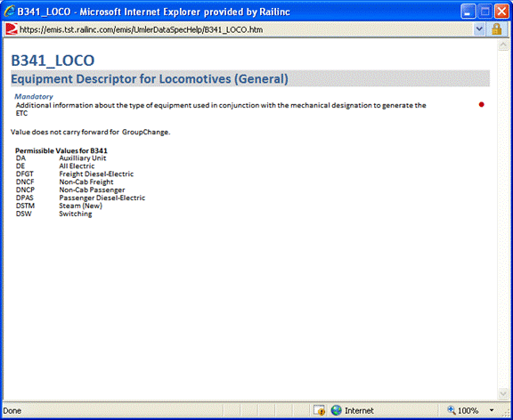Click the Railinc page icon in address bar
Viewport: 513px width, 420px height.
12,29
